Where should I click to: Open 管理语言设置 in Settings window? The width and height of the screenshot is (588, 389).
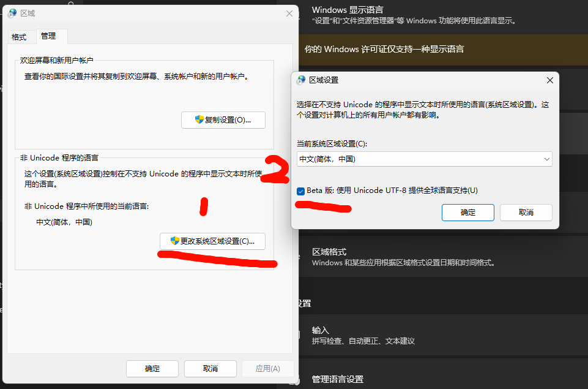click(442, 376)
